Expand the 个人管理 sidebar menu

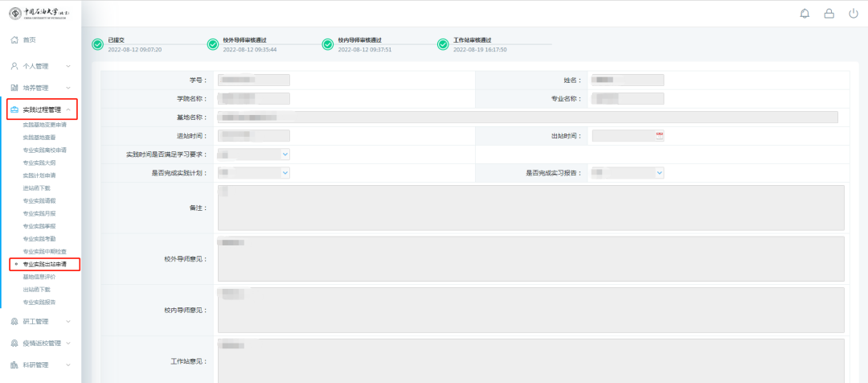coord(40,66)
